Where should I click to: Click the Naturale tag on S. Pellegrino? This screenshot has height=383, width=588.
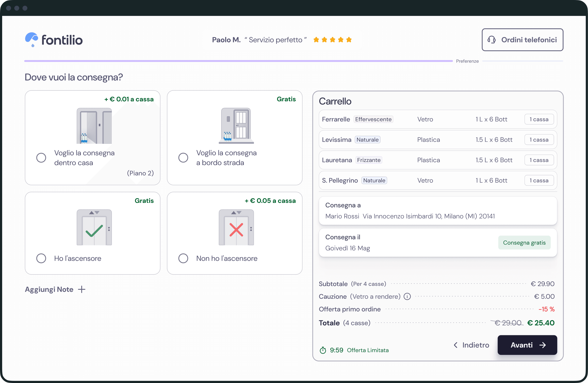click(x=374, y=180)
